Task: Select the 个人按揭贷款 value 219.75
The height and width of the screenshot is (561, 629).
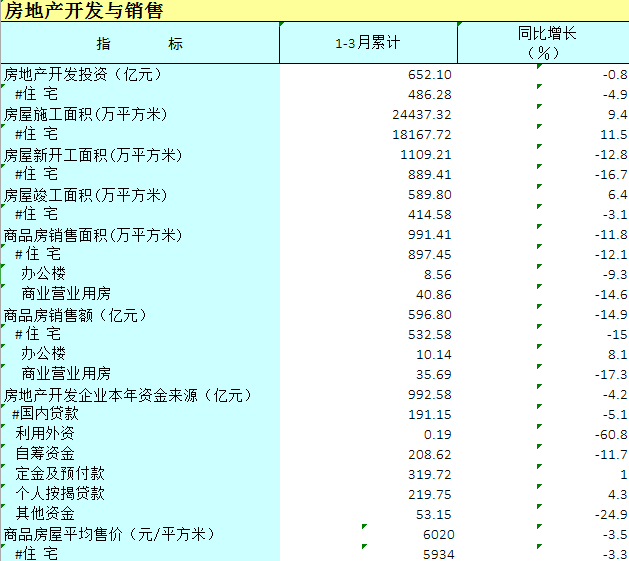Action: [430, 495]
